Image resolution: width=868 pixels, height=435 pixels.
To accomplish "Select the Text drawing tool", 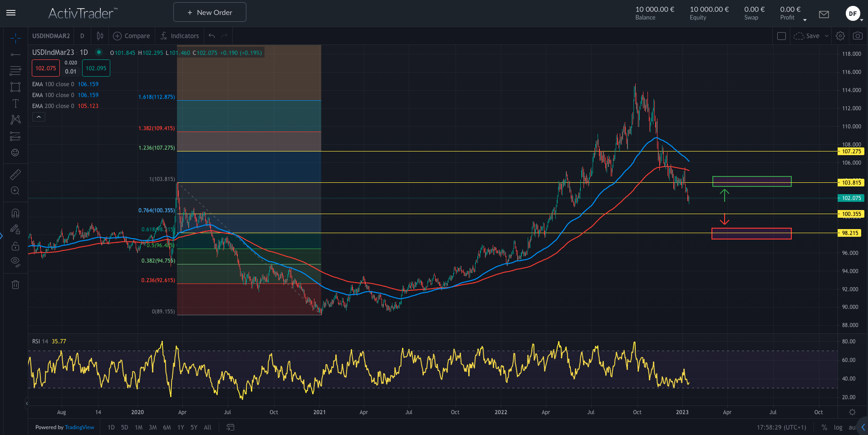I will (x=15, y=103).
